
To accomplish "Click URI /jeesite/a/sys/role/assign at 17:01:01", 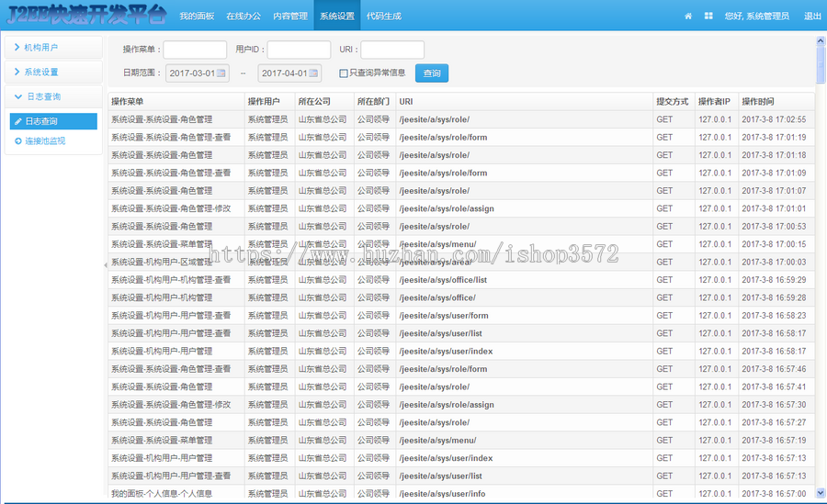I will pyautogui.click(x=447, y=208).
